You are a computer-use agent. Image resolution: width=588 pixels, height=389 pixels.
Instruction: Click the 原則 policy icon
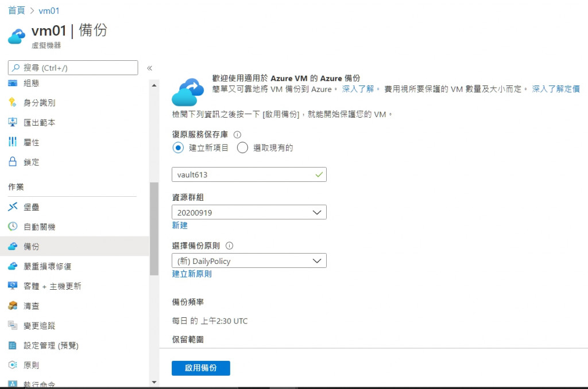tap(13, 365)
